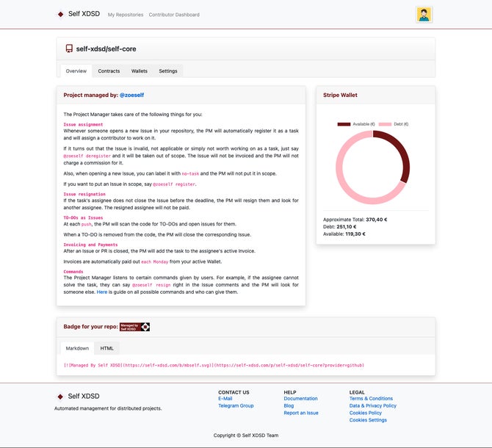Viewport: 492px width, 448px height.
Task: Switch to the Settings tab
Action: (168, 71)
